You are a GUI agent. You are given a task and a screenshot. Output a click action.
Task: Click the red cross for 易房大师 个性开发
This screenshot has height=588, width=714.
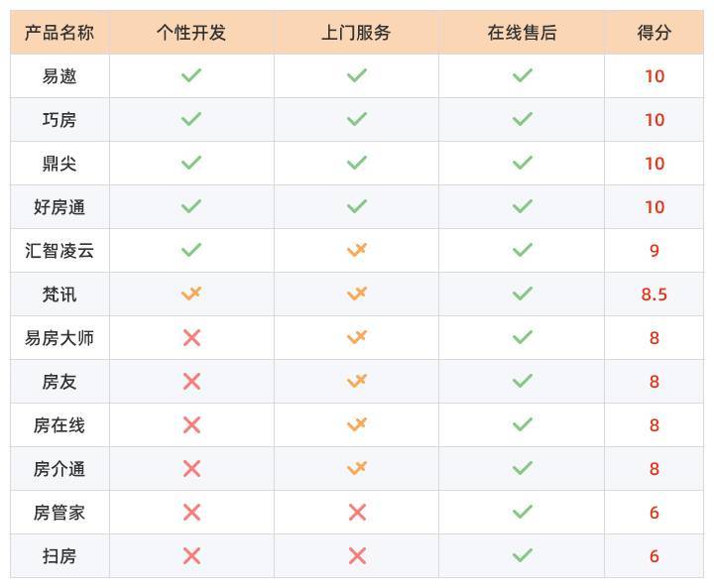191,337
